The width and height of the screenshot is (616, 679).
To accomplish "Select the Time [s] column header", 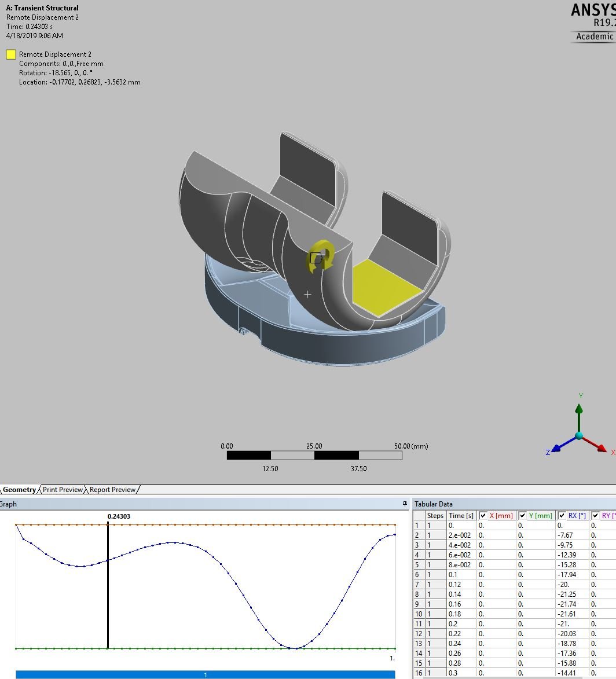I will (461, 515).
